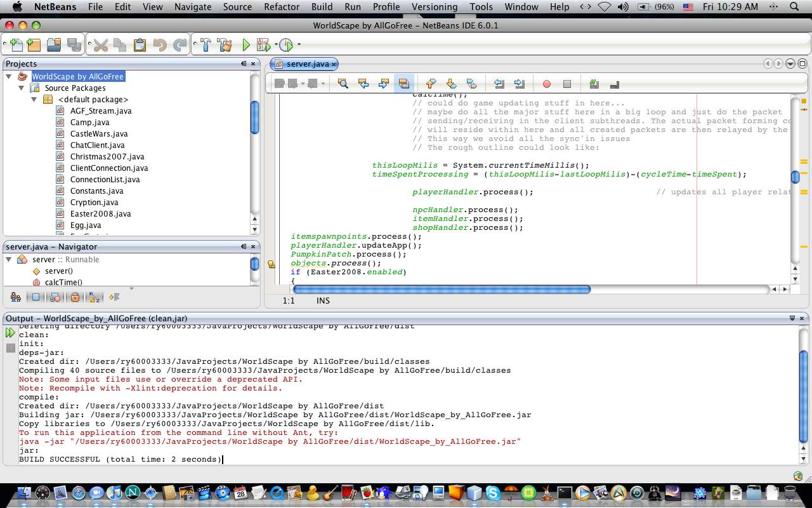Jump to the previous bookmark
Viewport: 812px width, 508px height.
(431, 83)
